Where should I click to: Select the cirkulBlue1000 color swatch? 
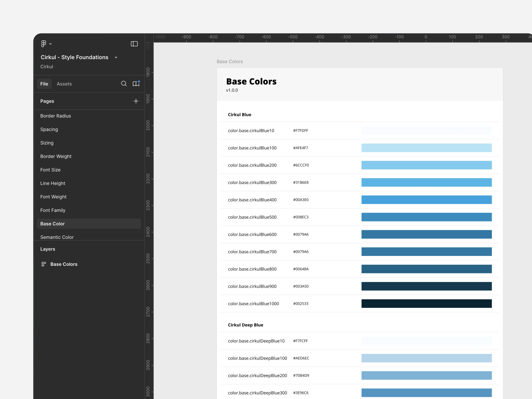(426, 304)
